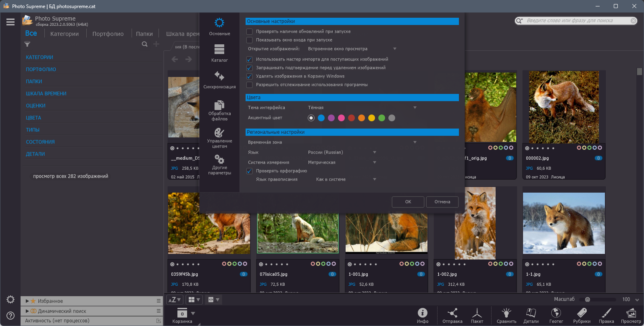Select СОСТОЯНИЯ in the catalog list
Screen dimensions: 644x326
click(40, 142)
